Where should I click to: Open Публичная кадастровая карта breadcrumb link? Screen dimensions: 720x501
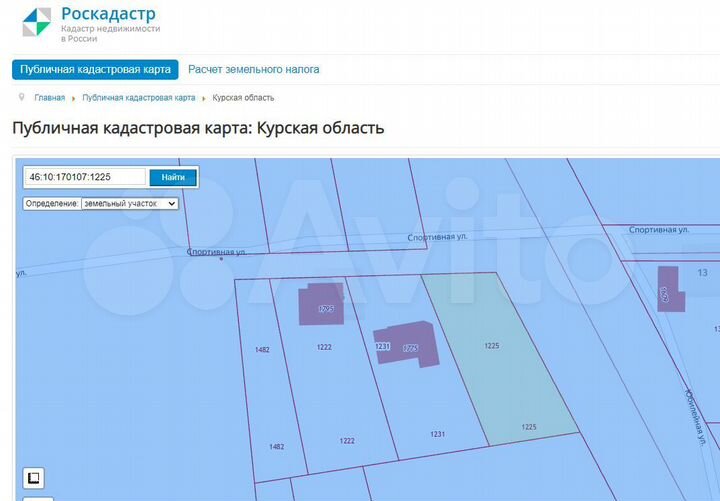click(x=139, y=98)
